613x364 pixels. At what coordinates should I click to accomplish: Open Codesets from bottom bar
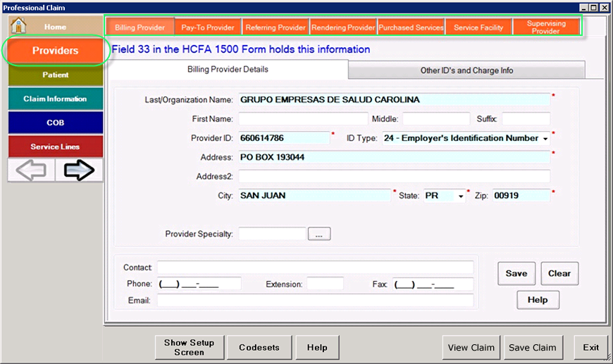(259, 347)
